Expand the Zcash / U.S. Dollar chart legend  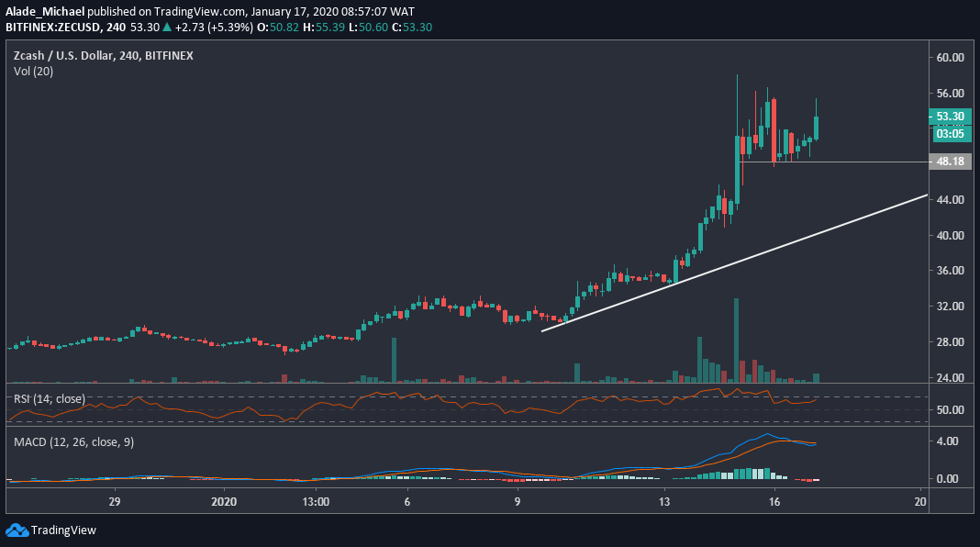102,55
